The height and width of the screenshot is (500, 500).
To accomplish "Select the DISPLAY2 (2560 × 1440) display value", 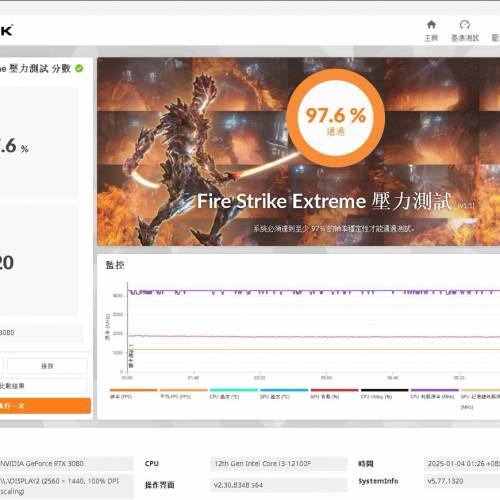I will pyautogui.click(x=67, y=486).
